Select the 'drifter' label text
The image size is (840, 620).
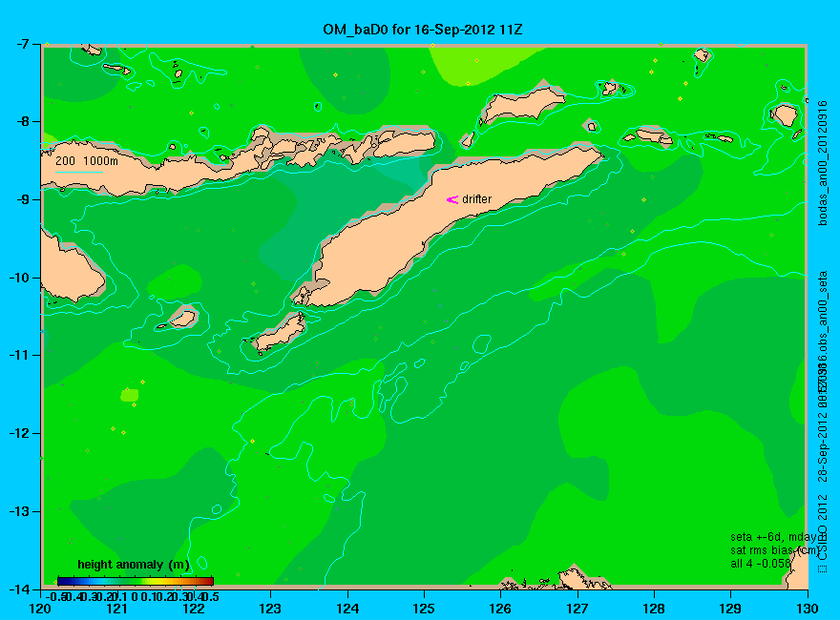click(x=476, y=199)
